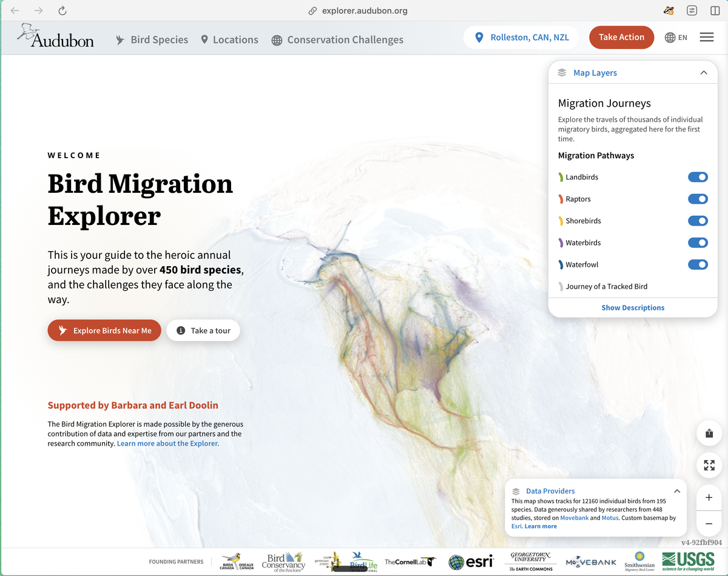The width and height of the screenshot is (728, 576).
Task: Expand Show Descriptions in Map Layers
Action: click(x=633, y=307)
